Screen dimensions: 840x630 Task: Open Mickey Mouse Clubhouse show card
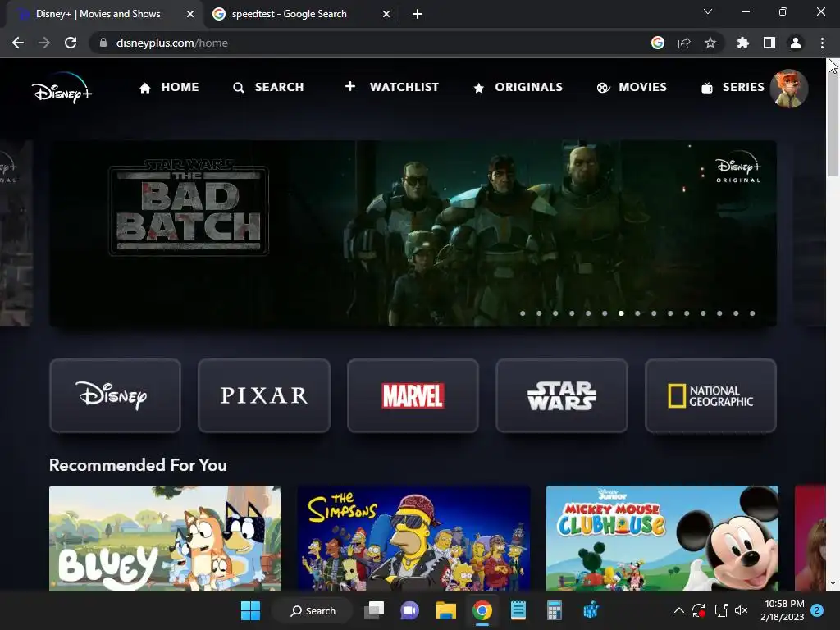click(x=662, y=538)
